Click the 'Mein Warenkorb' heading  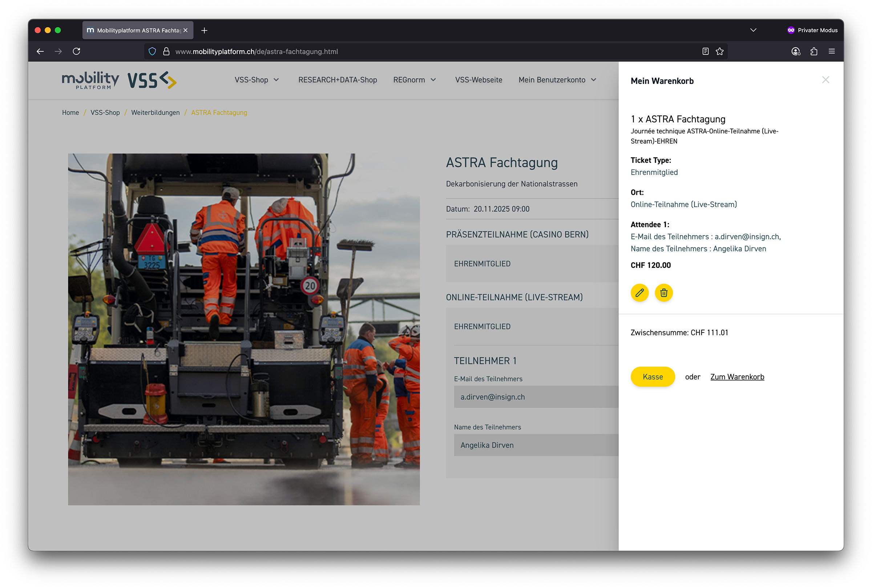click(x=662, y=81)
